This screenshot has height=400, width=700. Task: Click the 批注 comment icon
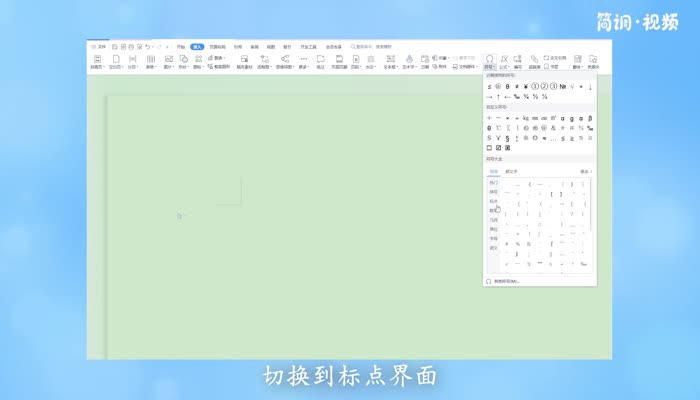[x=320, y=61]
